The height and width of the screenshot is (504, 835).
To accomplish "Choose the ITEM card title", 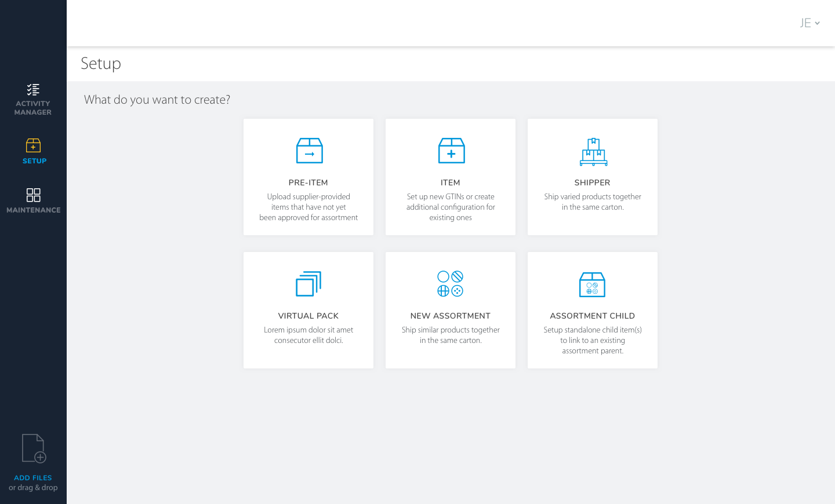I will (x=451, y=182).
